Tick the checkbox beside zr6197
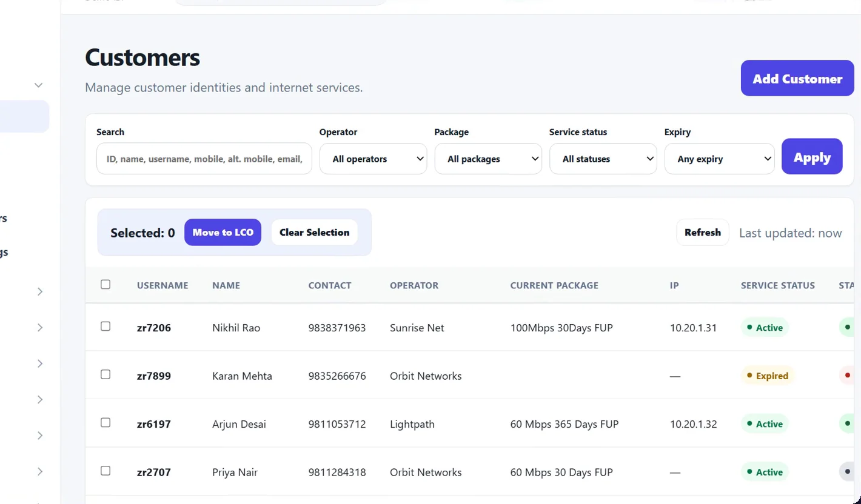861x504 pixels. coord(106,423)
